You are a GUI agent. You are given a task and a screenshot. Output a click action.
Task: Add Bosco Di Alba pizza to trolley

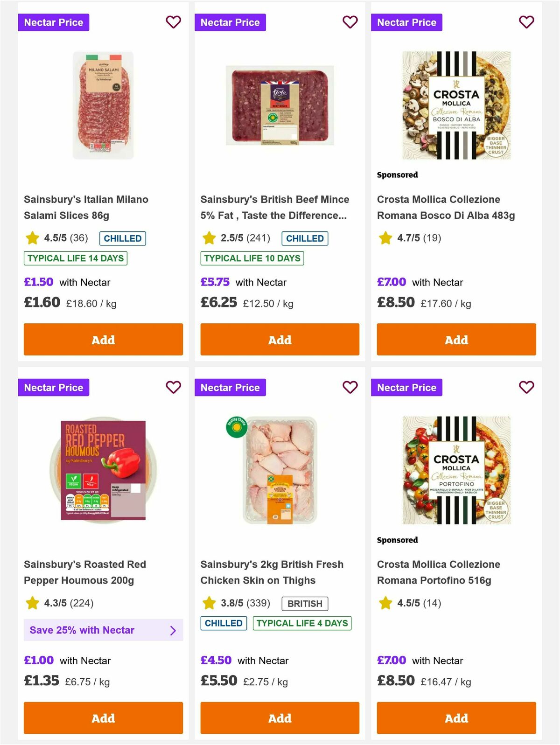(x=456, y=340)
